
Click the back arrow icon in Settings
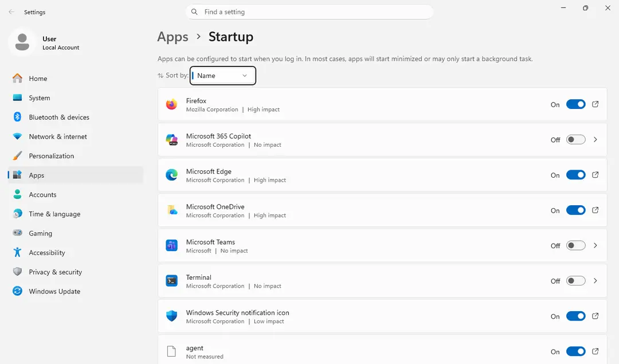tap(11, 12)
